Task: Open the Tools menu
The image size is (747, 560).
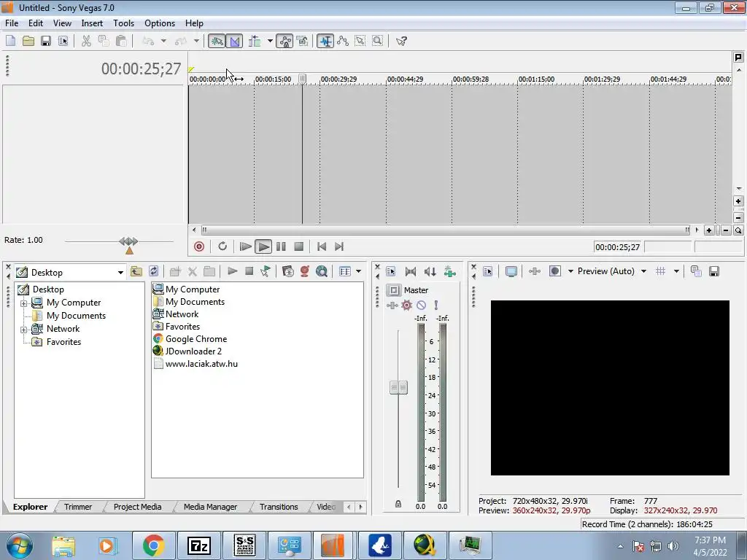Action: coord(123,23)
